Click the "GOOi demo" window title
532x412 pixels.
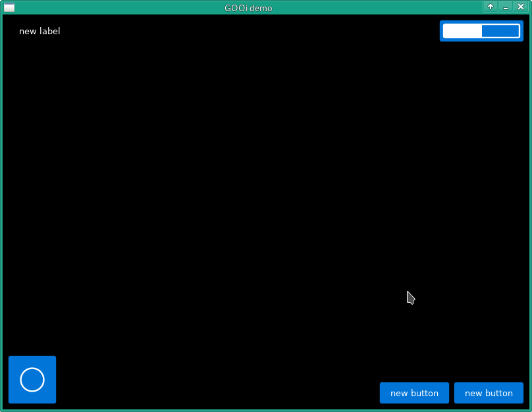point(248,8)
